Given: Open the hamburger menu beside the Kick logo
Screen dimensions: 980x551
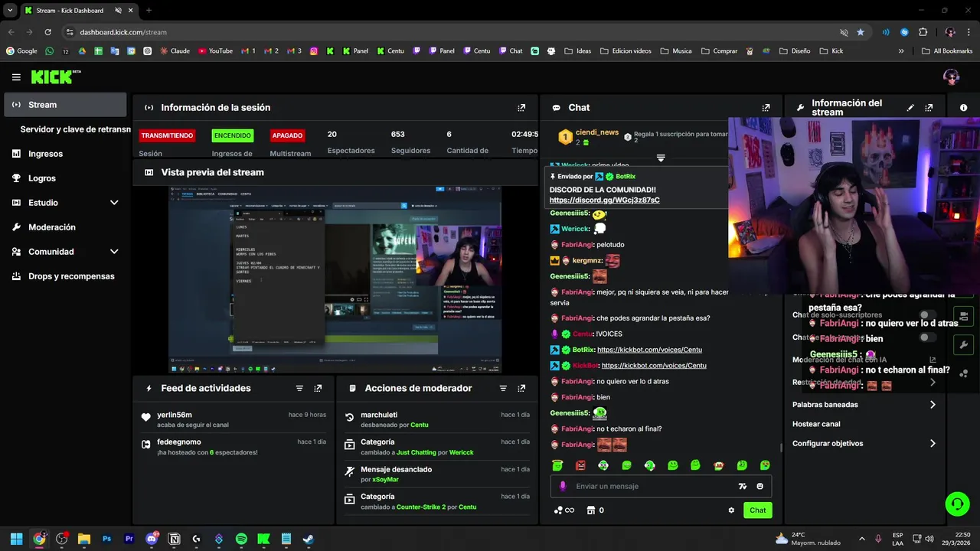Looking at the screenshot, I should click(x=16, y=77).
